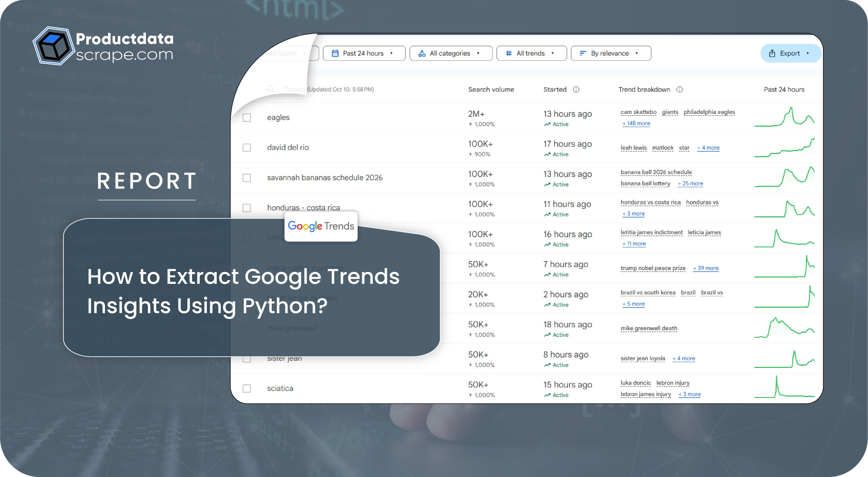Click the Export icon
Screen dimensions: 868x477
click(772, 53)
